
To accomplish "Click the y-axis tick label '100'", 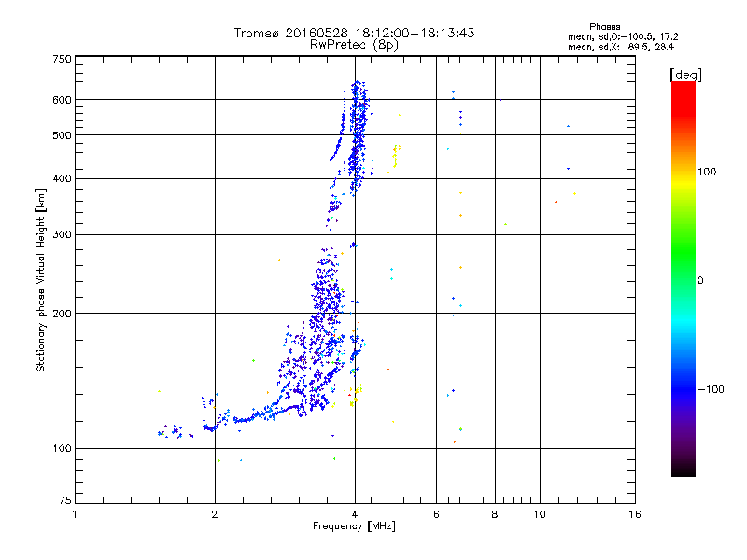I will click(63, 449).
